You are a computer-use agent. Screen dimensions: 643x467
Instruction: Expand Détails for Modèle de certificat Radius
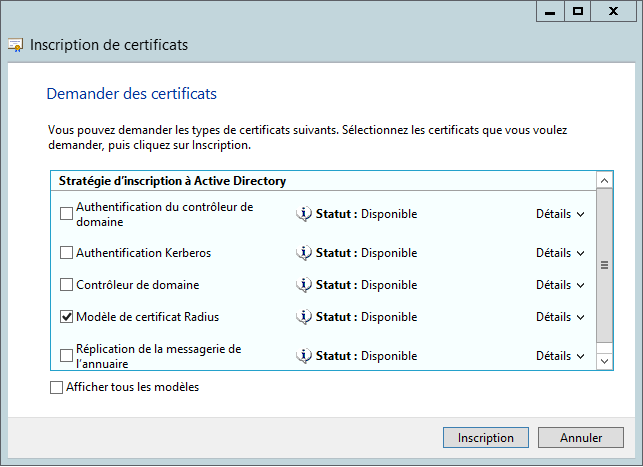coord(559,317)
